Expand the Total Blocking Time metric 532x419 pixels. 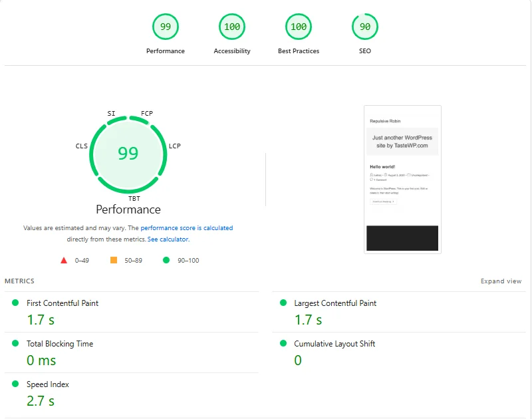[x=60, y=344]
